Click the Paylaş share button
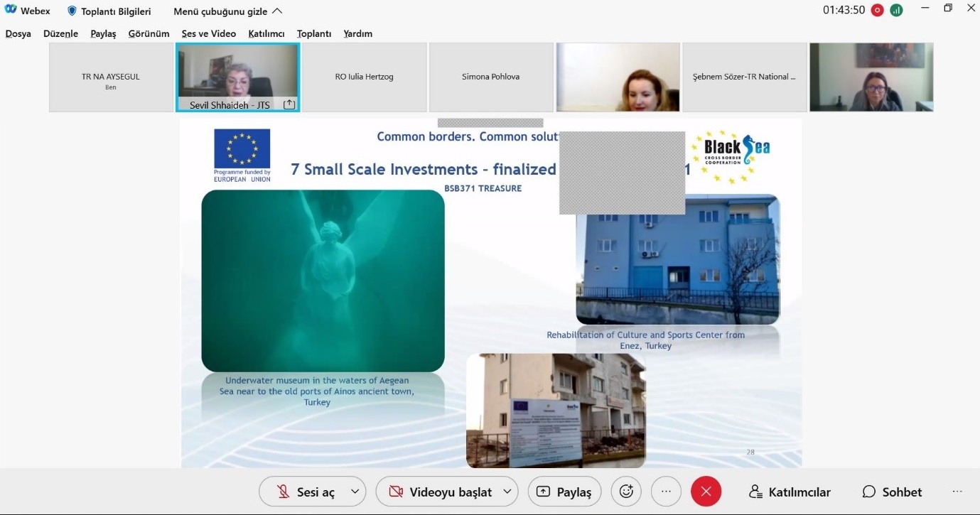980x515 pixels. pyautogui.click(x=564, y=492)
